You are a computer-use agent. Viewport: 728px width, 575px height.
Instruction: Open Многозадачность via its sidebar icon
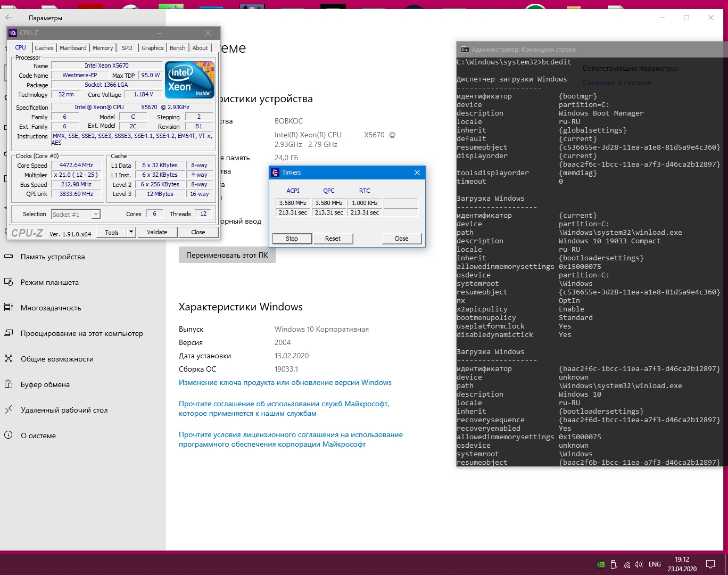[x=9, y=308]
